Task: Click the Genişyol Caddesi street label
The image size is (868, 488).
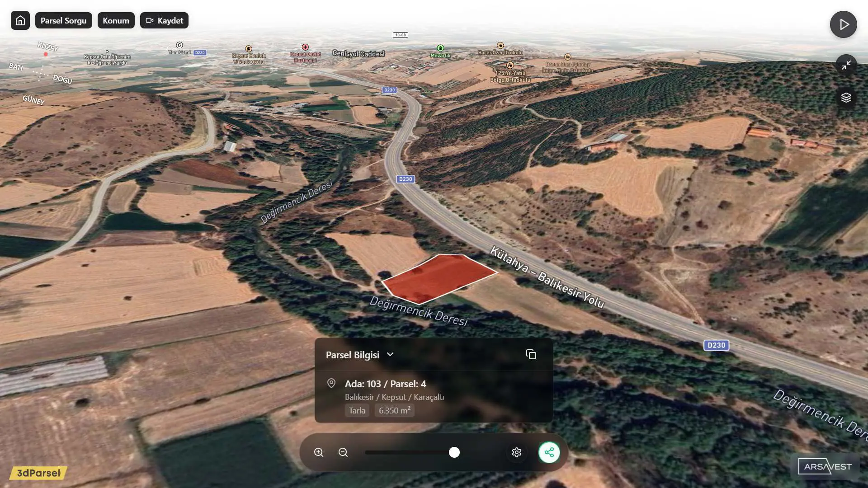Action: tap(359, 53)
